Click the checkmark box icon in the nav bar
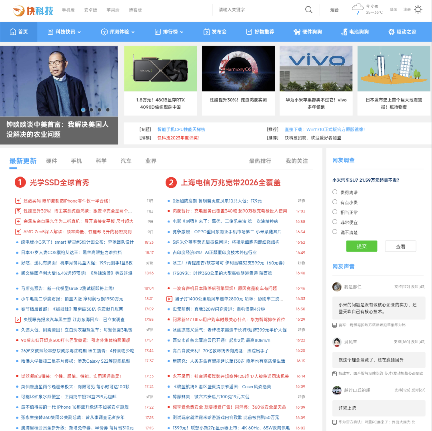The height and width of the screenshot is (431, 432). tap(249, 32)
